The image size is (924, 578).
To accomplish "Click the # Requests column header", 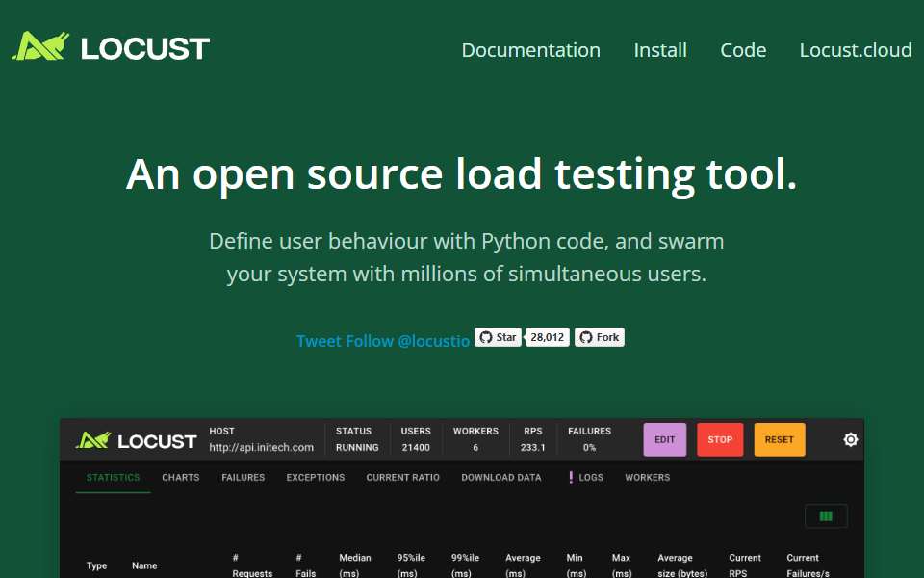I will [252, 565].
